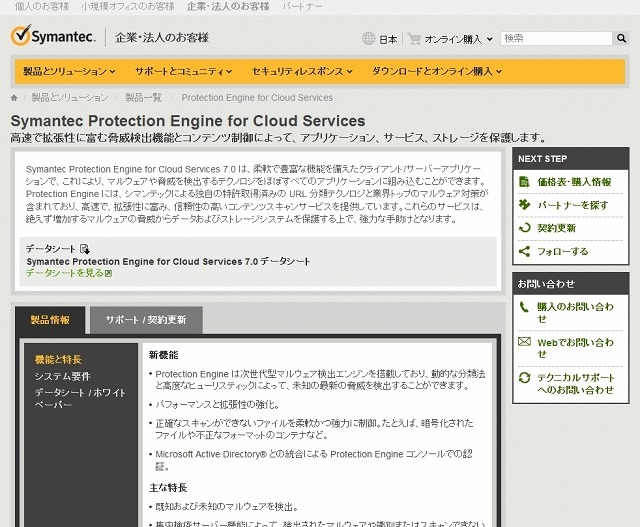Open the データシートを見る link
The image size is (640, 527).
click(x=64, y=273)
